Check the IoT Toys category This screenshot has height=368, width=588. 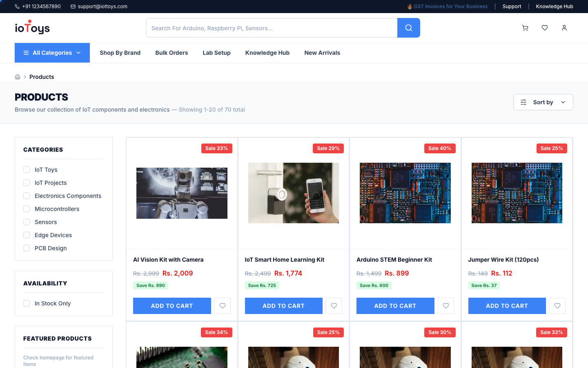pyautogui.click(x=27, y=170)
